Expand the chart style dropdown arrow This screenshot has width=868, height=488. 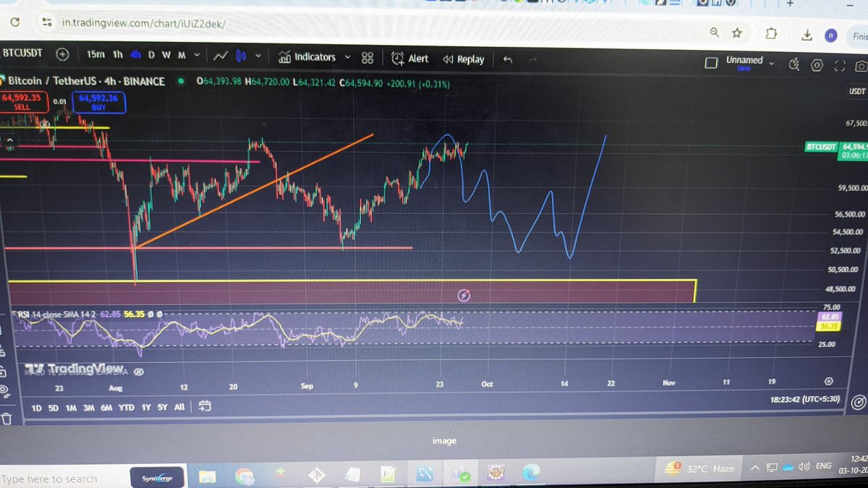(x=258, y=56)
